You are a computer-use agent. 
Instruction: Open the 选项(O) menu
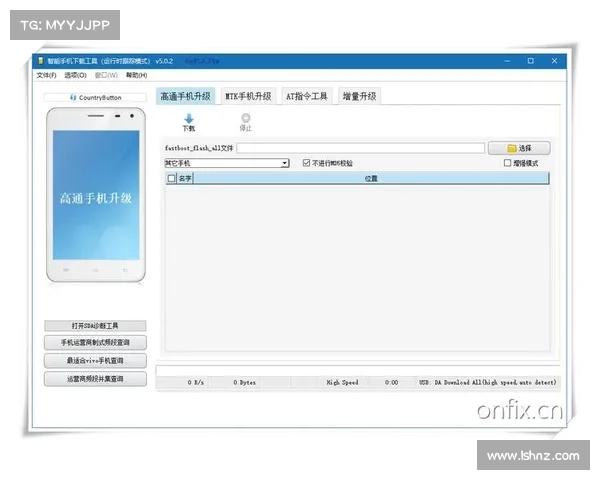point(75,75)
